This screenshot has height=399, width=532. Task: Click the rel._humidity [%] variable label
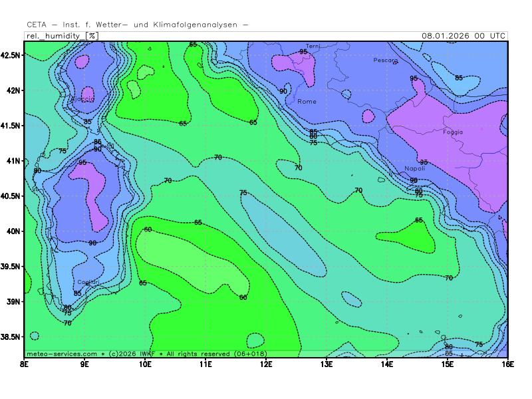click(x=62, y=36)
